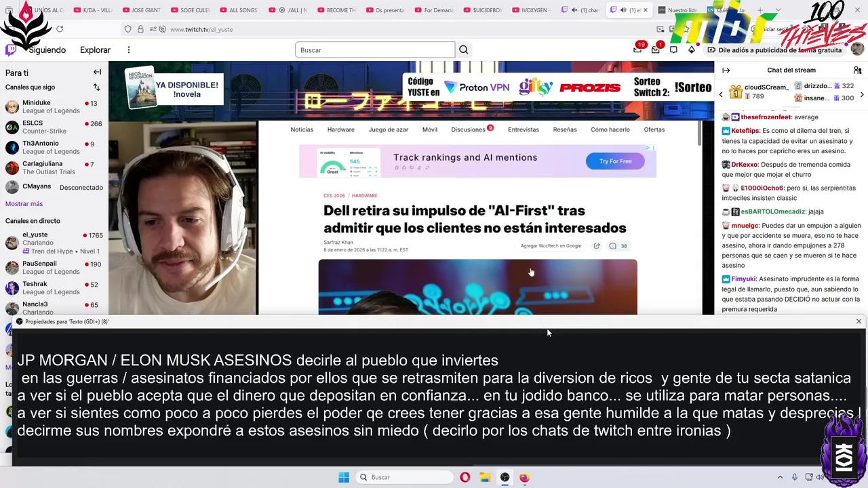
Task: Open Teshrak live channel
Action: tap(54, 288)
